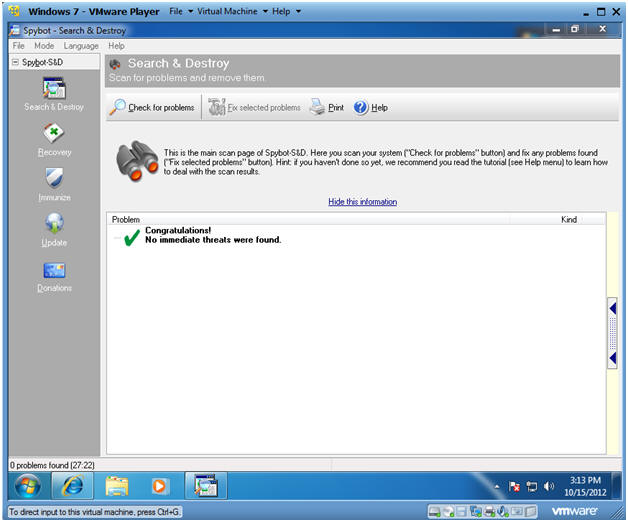Open the Search & Destroy sidebar section
The height and width of the screenshot is (522, 628).
pos(54,95)
